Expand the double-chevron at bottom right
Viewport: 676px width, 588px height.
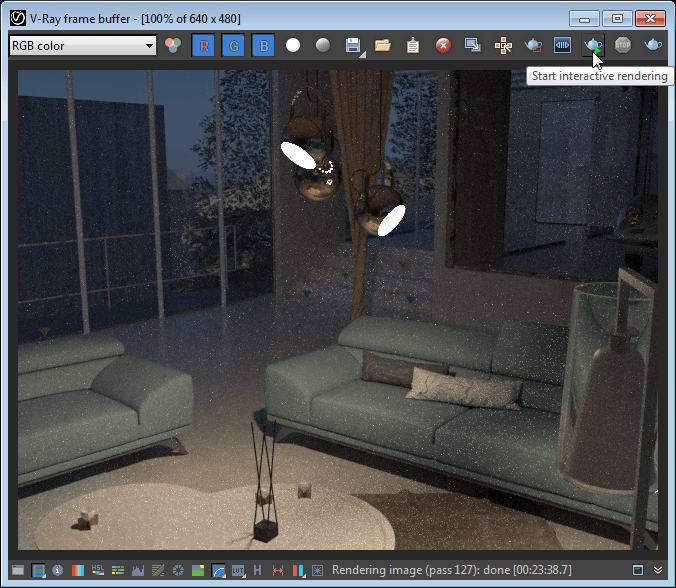(658, 570)
